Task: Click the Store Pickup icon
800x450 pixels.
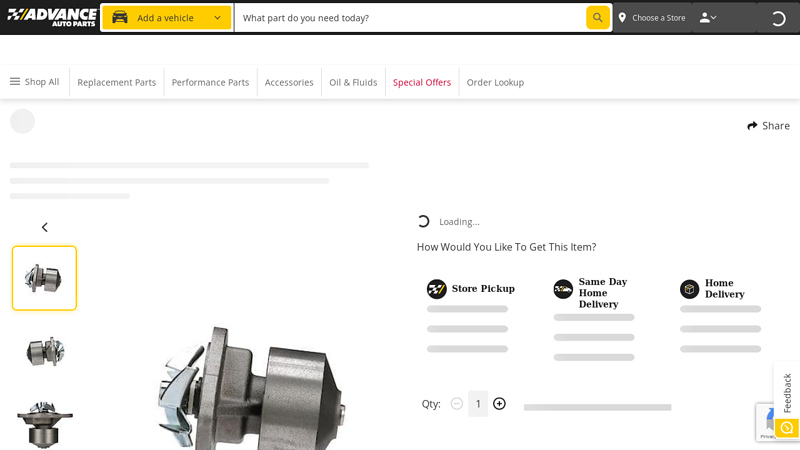Action: (x=437, y=289)
